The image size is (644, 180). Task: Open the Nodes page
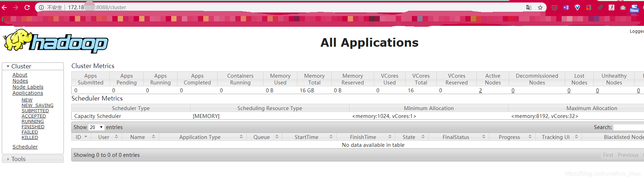[x=20, y=81]
